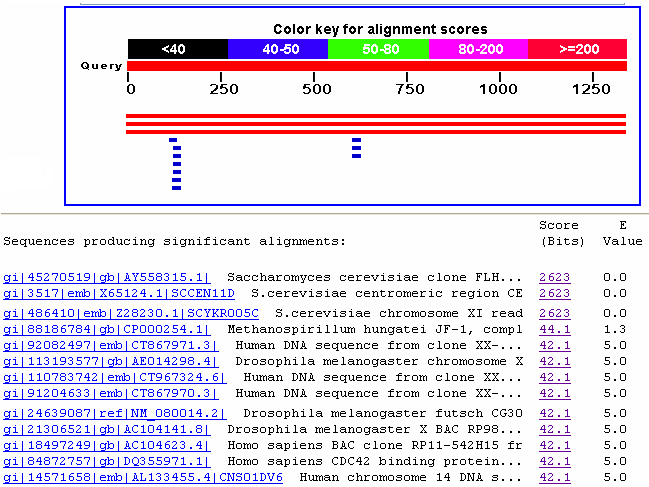Click score 2623 for S.cerevisiae chromosome XI

554,313
